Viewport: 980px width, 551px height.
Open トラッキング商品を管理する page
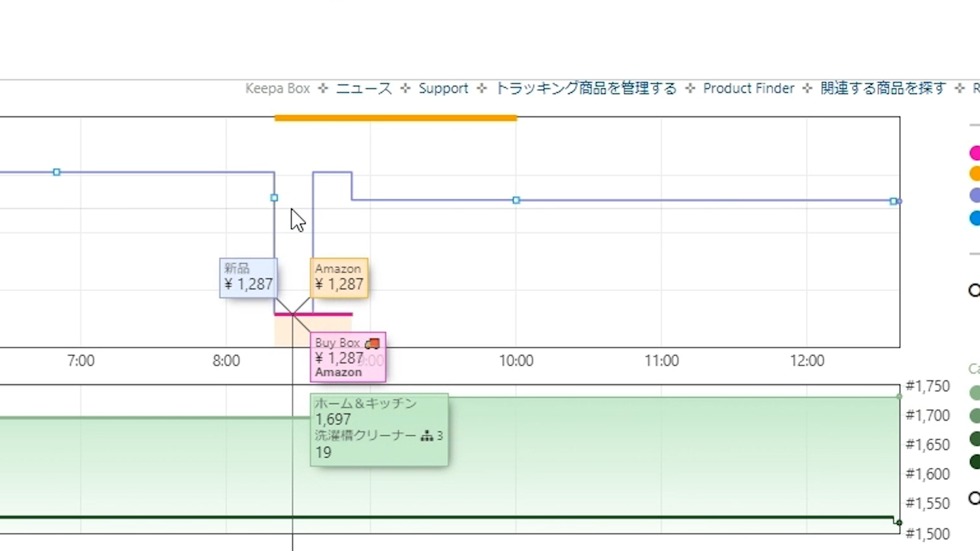[586, 88]
